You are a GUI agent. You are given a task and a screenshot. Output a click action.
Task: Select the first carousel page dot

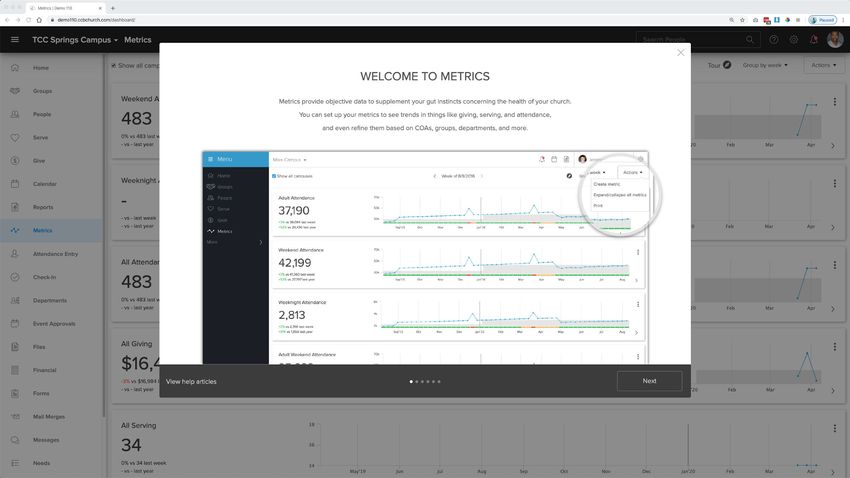point(411,382)
